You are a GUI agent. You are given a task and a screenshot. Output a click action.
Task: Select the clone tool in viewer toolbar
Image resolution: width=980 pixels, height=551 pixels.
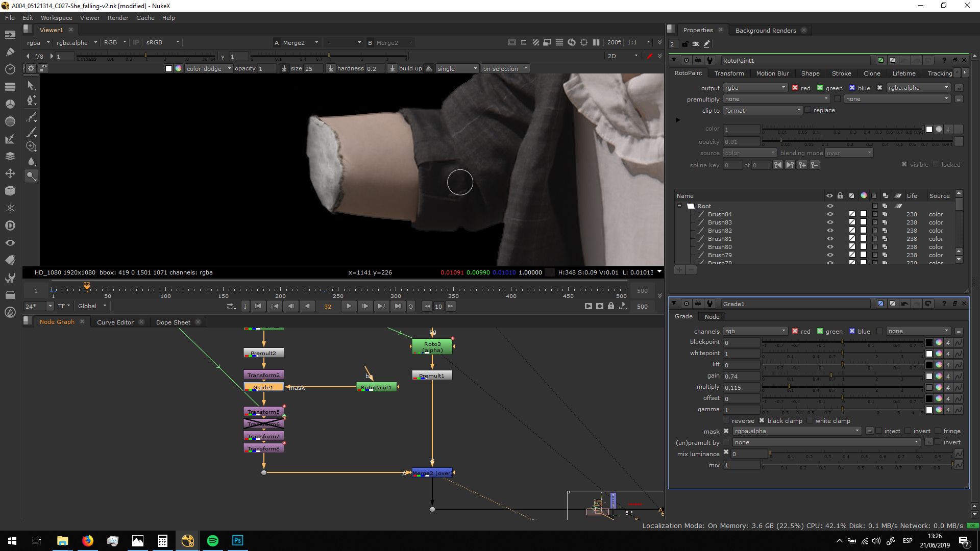[31, 147]
